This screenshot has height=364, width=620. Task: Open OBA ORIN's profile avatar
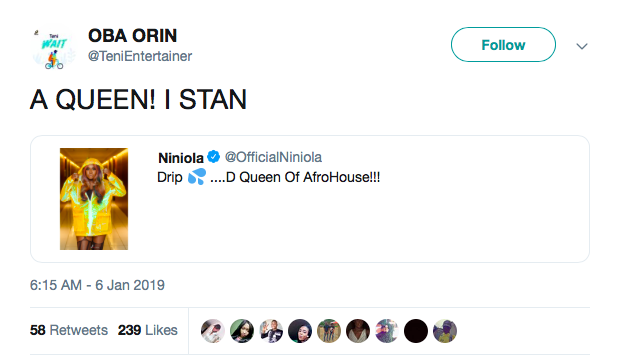coord(54,49)
